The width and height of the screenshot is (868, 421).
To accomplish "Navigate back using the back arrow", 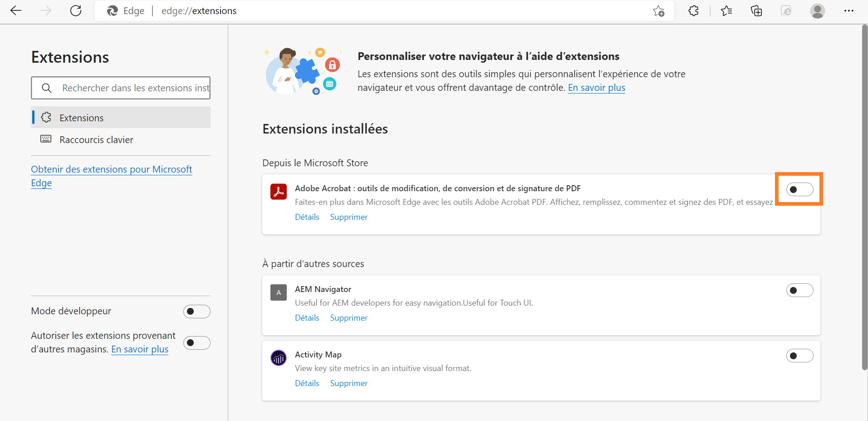I will 15,10.
